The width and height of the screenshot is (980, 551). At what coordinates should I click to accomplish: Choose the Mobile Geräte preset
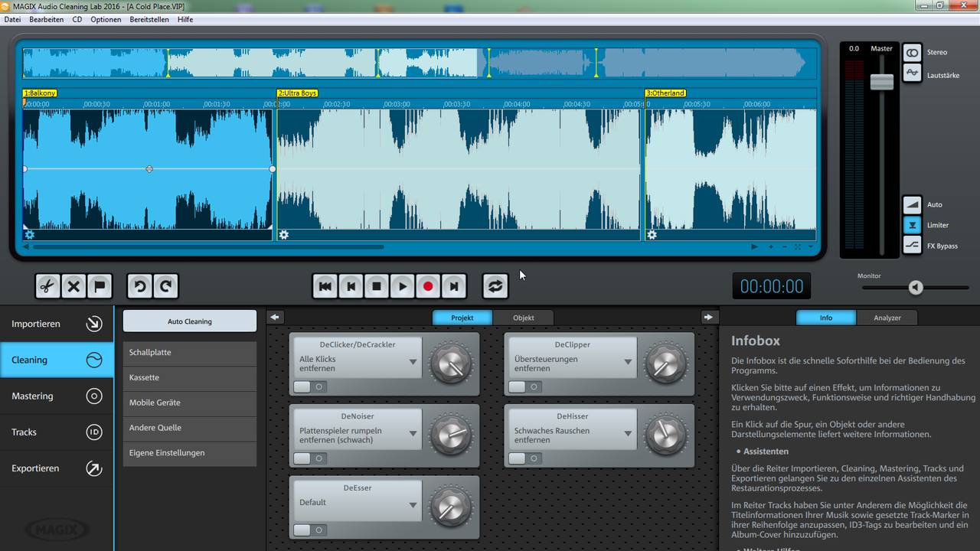pyautogui.click(x=190, y=403)
